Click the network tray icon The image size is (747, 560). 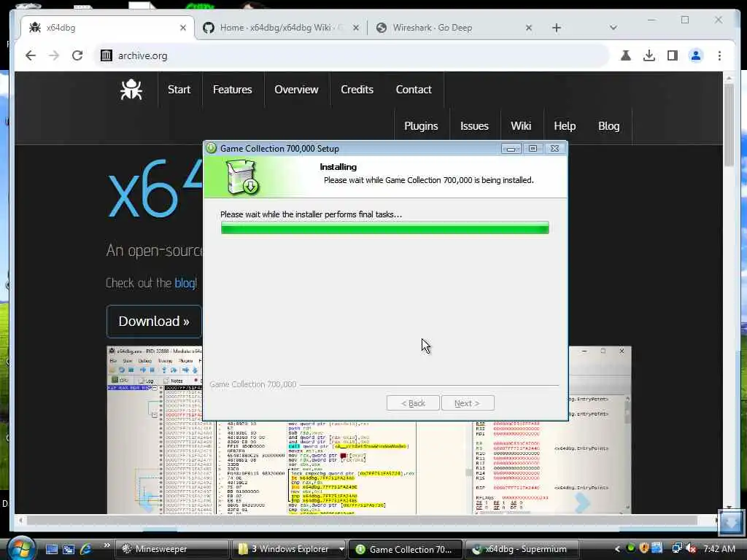tap(677, 548)
